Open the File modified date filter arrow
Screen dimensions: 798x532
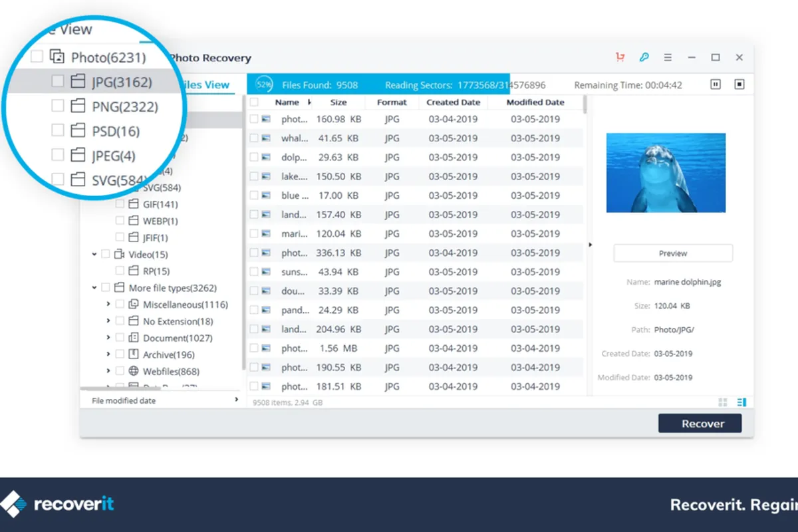236,400
